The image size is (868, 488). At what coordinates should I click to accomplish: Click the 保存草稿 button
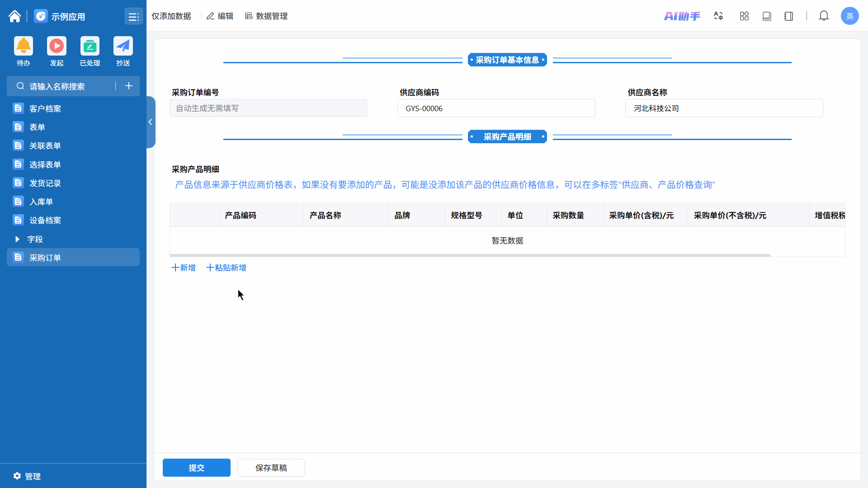tap(271, 468)
